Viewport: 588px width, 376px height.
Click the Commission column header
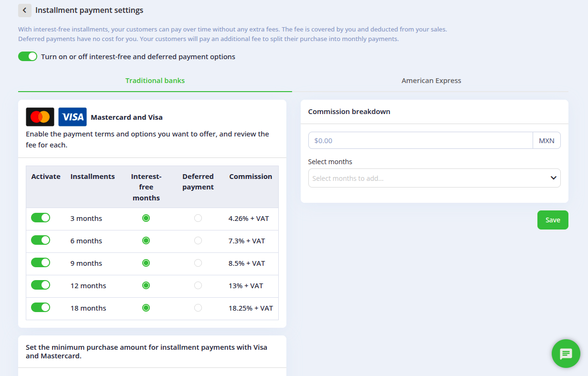(251, 177)
